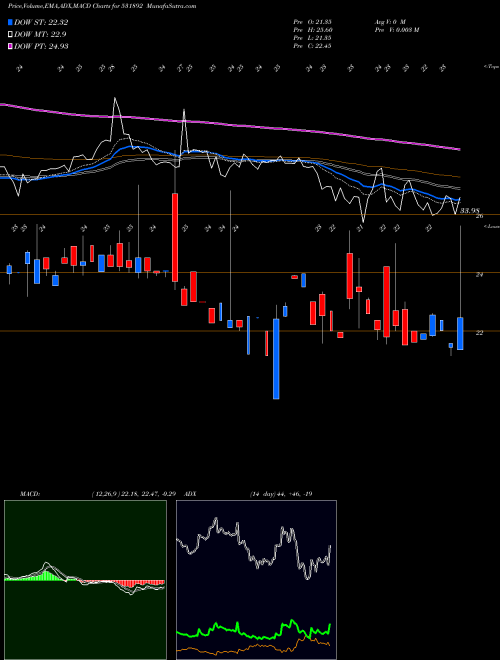500x660 pixels.
Task: Click the blue DOW ST legend swatch
Action: pyautogui.click(x=10, y=22)
